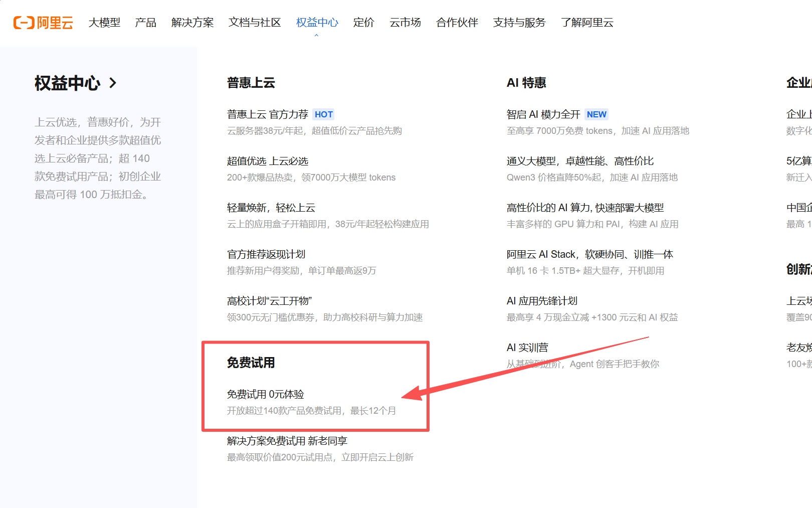Open the 支持与服务 menu
The image size is (812, 508).
tap(519, 23)
